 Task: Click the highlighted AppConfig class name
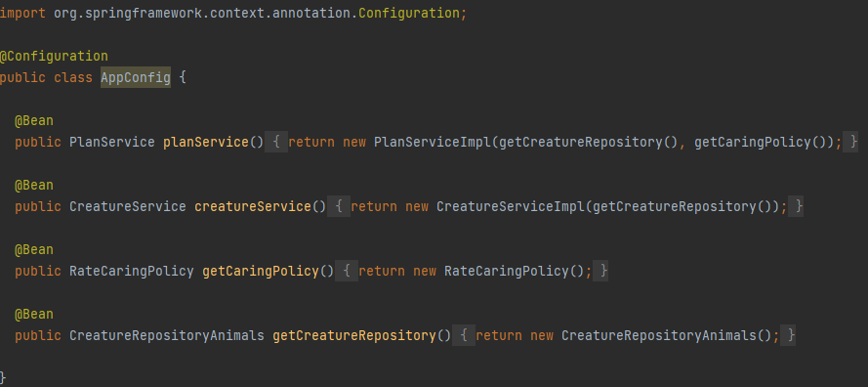136,77
